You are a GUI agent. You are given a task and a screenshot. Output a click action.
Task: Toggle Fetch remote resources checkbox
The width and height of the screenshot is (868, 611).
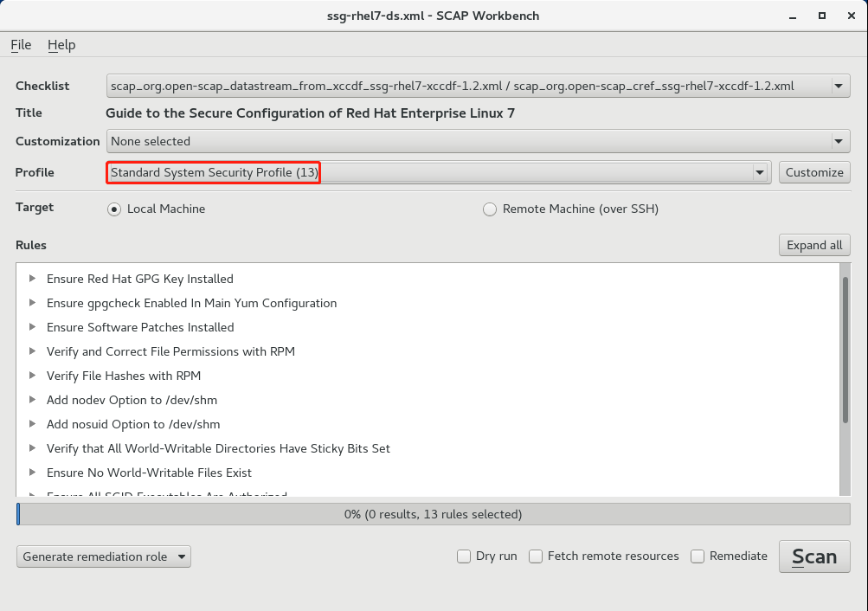pos(537,556)
